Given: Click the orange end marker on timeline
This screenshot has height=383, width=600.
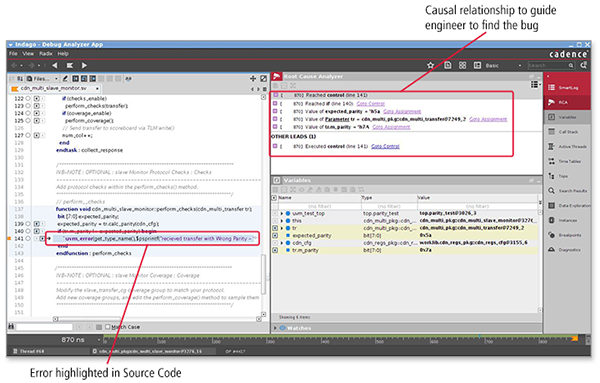Looking at the screenshot, I should click(574, 339).
